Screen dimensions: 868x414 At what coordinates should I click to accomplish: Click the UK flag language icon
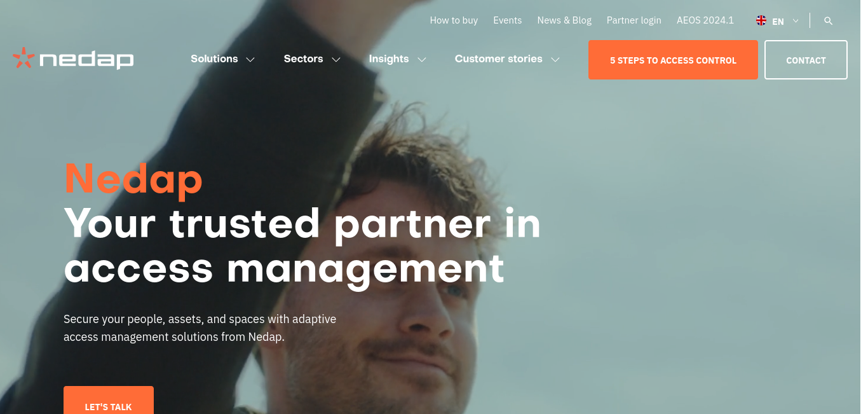[761, 20]
